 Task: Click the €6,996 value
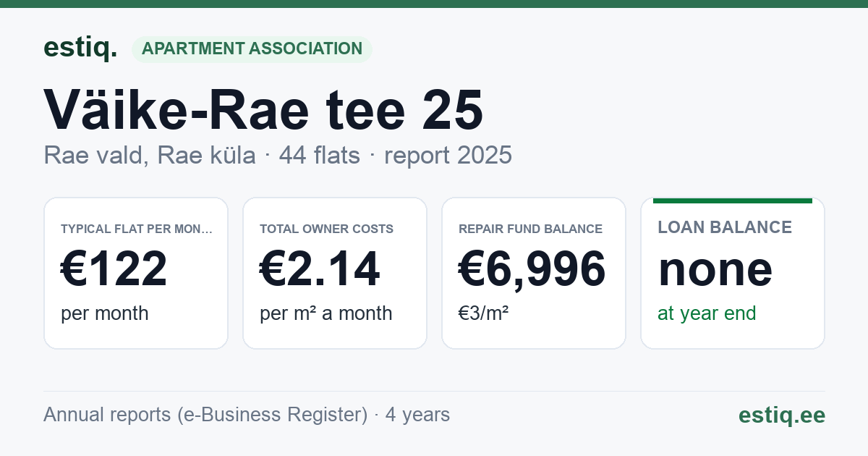tap(532, 269)
